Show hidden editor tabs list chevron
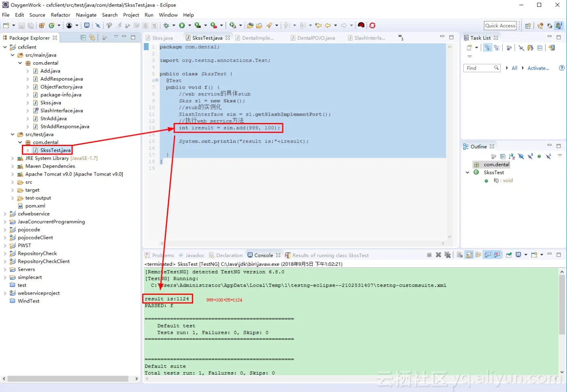Image resolution: width=567 pixels, height=392 pixels. pos(401,37)
